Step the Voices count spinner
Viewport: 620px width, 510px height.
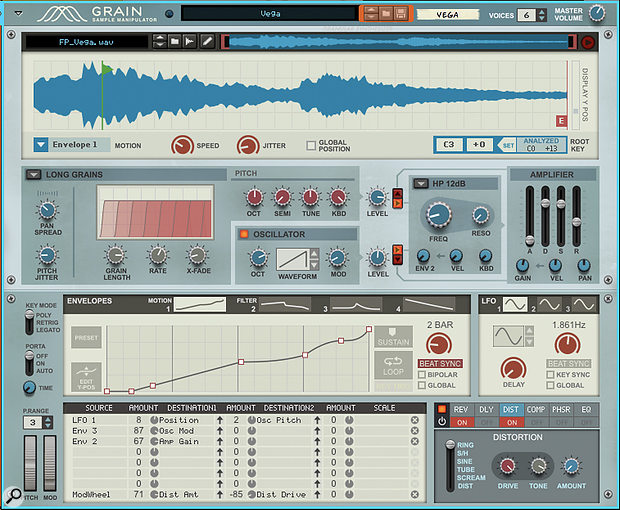pyautogui.click(x=542, y=15)
